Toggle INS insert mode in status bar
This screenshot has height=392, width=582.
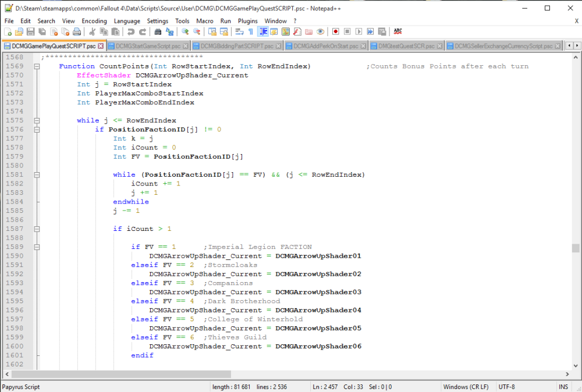(563, 387)
